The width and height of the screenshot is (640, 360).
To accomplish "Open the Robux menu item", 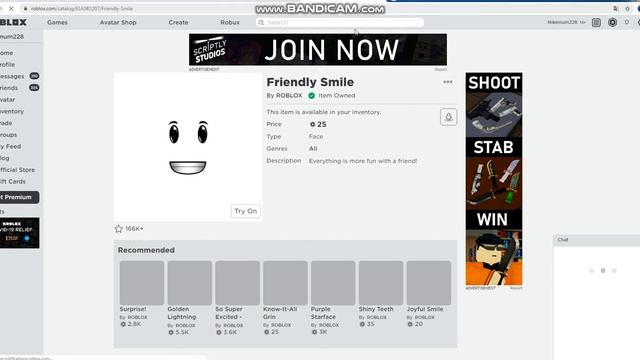I will pyautogui.click(x=230, y=22).
